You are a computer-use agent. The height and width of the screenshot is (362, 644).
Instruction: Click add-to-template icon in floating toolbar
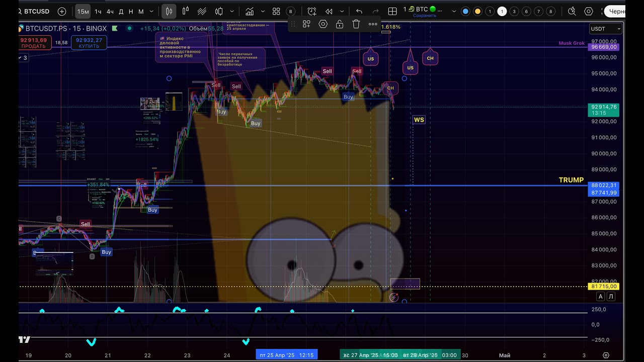pos(306,24)
